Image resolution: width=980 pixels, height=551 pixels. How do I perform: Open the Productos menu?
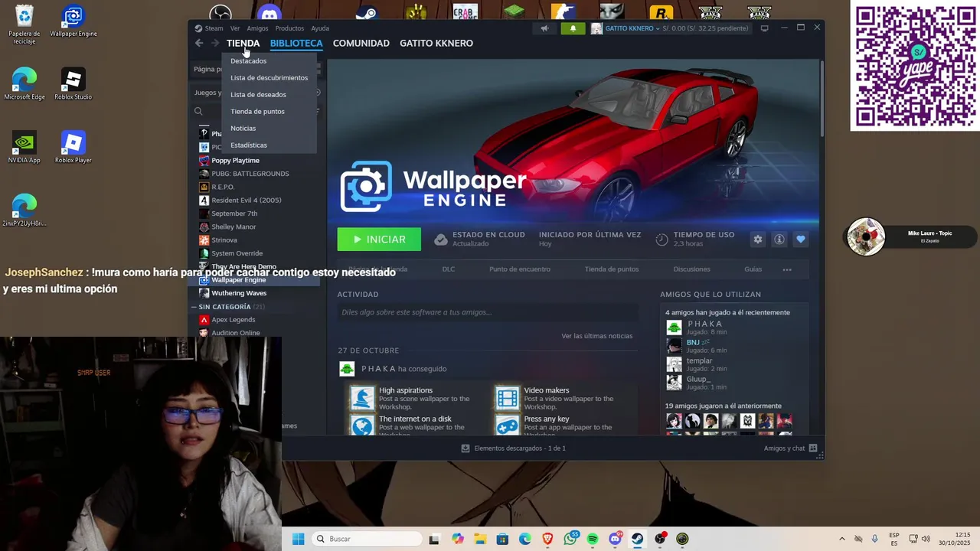click(x=289, y=28)
